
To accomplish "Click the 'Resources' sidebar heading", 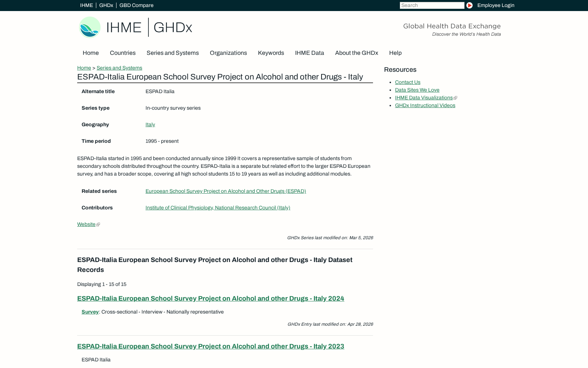I will 400,70.
